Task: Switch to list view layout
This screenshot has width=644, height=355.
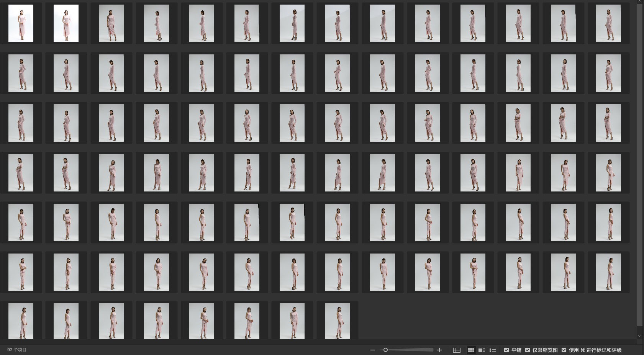Action: coord(493,350)
